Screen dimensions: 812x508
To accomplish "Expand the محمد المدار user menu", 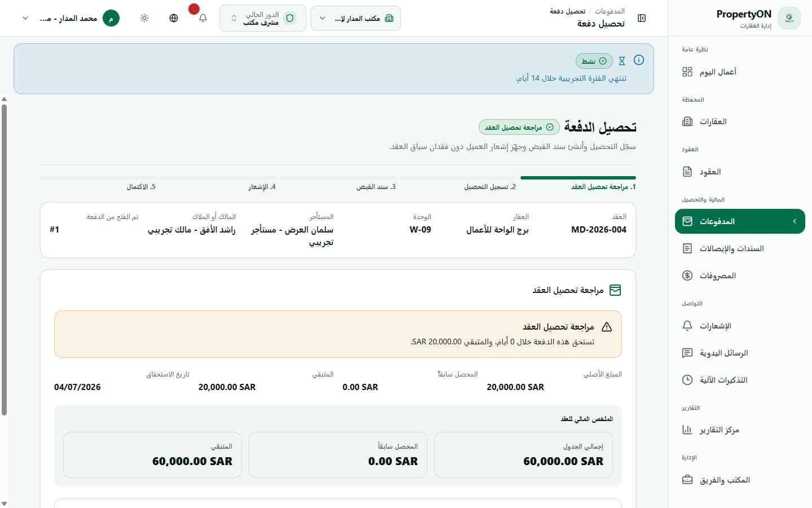I will click(71, 18).
